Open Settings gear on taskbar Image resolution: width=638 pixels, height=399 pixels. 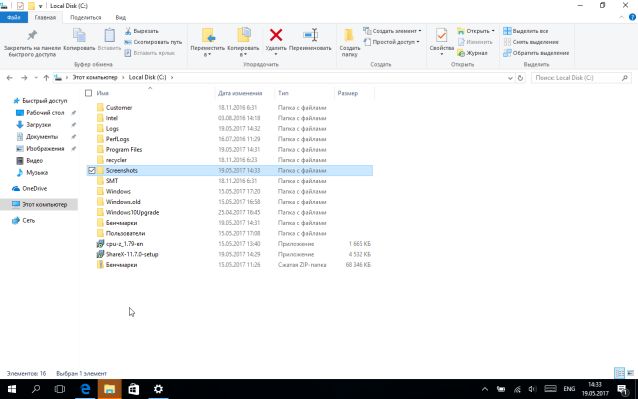click(158, 389)
